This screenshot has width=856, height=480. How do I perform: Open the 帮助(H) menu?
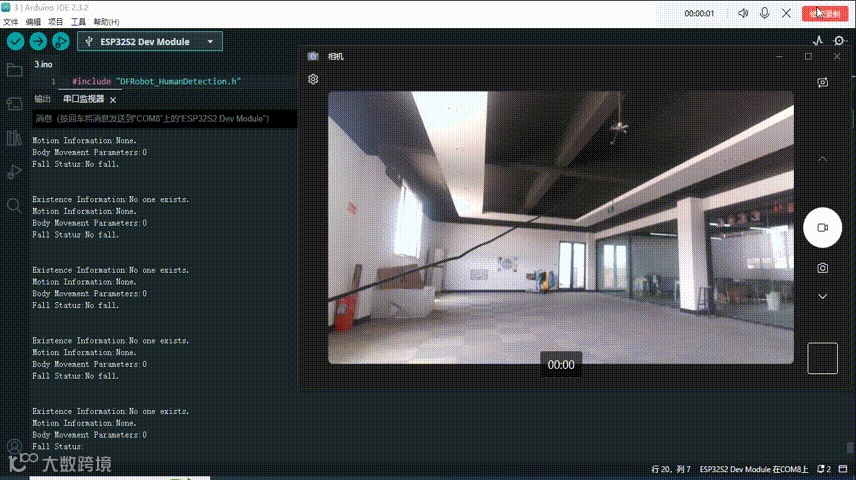coord(106,22)
